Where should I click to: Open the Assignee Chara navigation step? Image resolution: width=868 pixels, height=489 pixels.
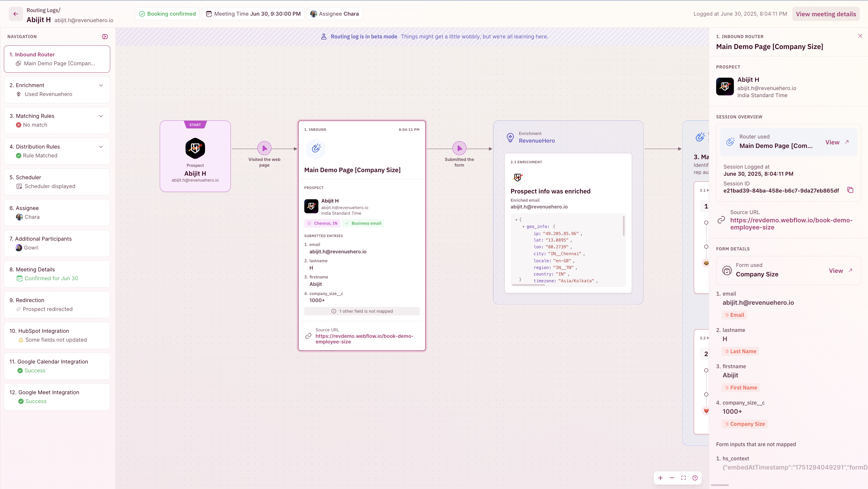(57, 213)
